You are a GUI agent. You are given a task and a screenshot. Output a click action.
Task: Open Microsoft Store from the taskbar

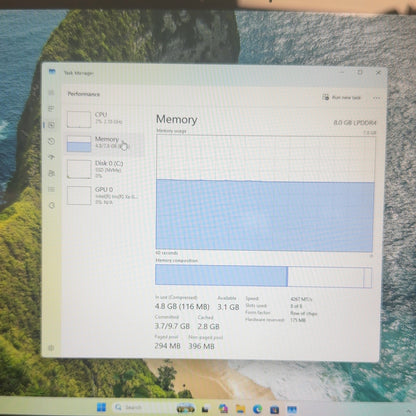pyautogui.click(x=274, y=409)
